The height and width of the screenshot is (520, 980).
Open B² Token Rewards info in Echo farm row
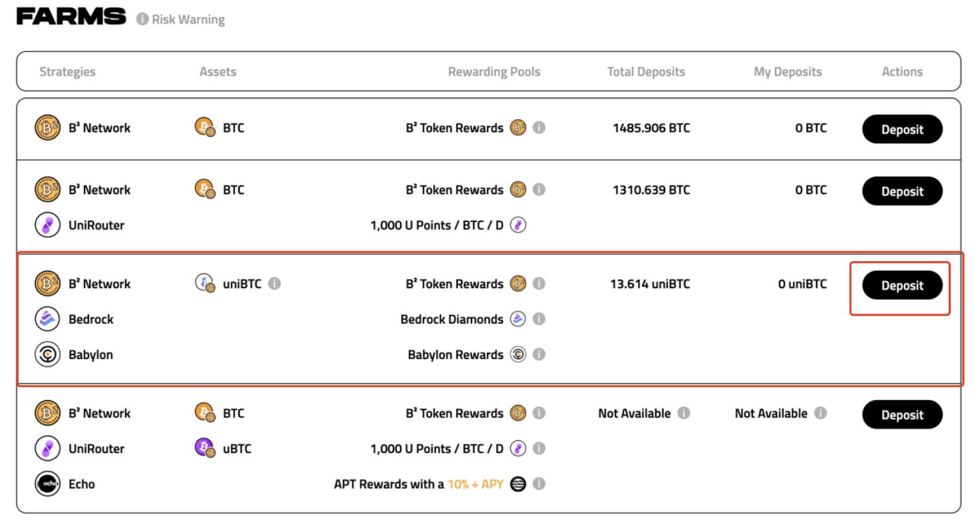539,414
